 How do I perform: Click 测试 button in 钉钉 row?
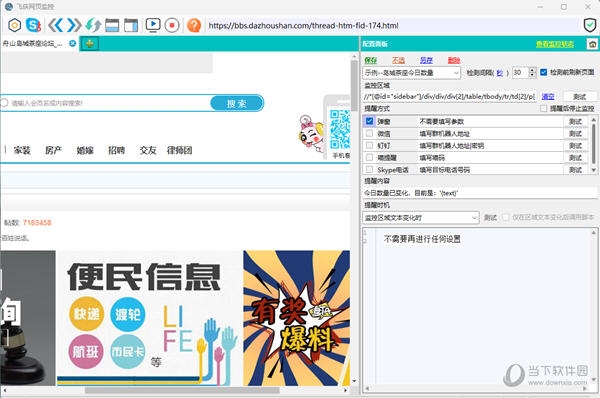click(575, 146)
